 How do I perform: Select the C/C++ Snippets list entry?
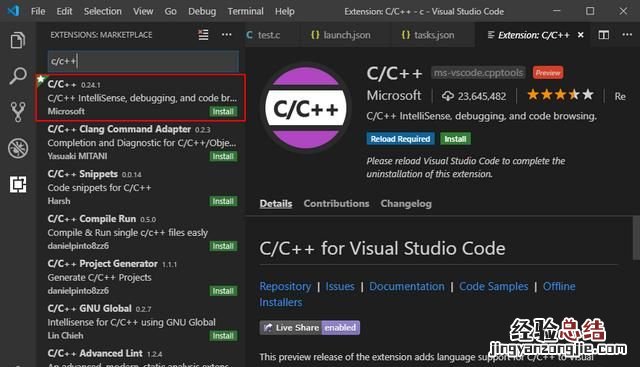coord(141,188)
